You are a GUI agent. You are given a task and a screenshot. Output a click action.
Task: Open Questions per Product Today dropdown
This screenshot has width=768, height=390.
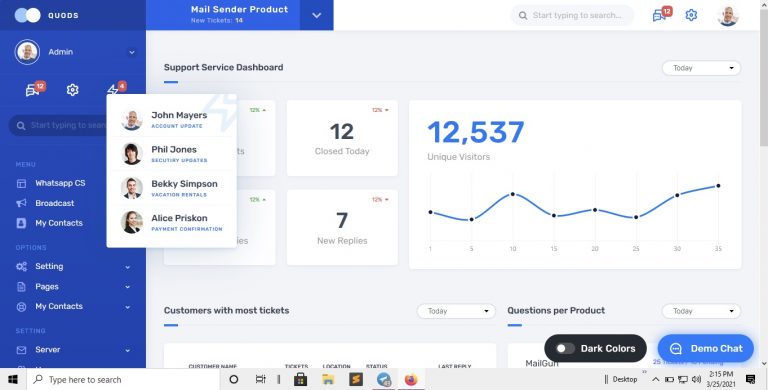[701, 311]
